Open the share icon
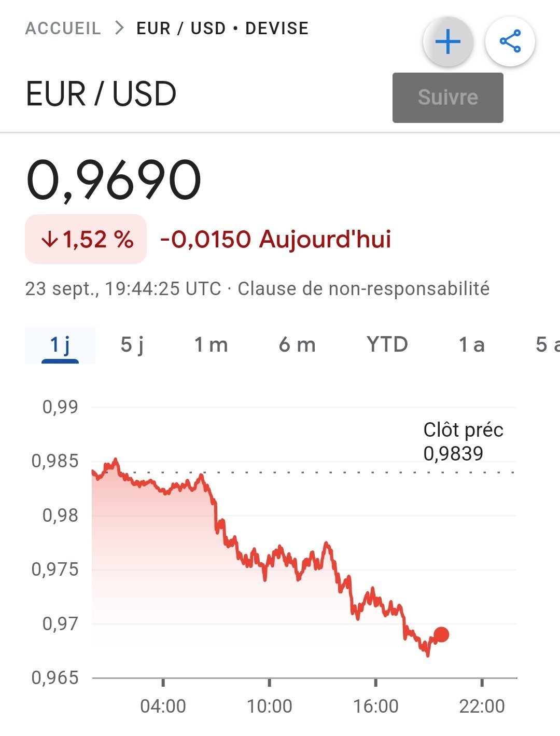 tap(510, 41)
